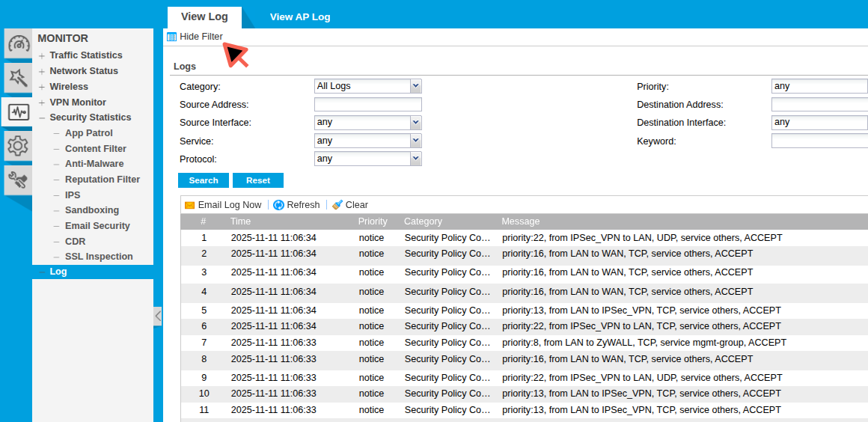Click the Clear label in log toolbar
This screenshot has width=868, height=422.
(356, 205)
